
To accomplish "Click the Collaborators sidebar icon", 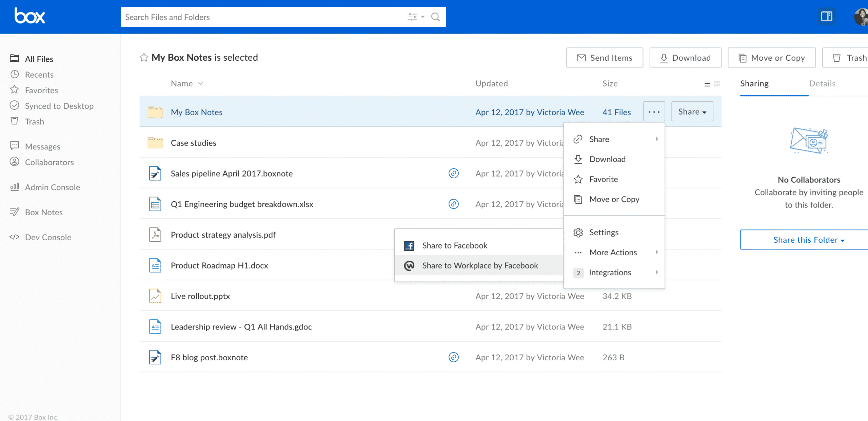I will 15,162.
